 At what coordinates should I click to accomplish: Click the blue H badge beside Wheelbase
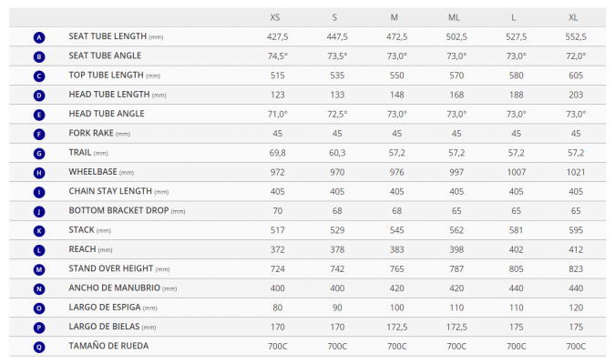tap(38, 172)
